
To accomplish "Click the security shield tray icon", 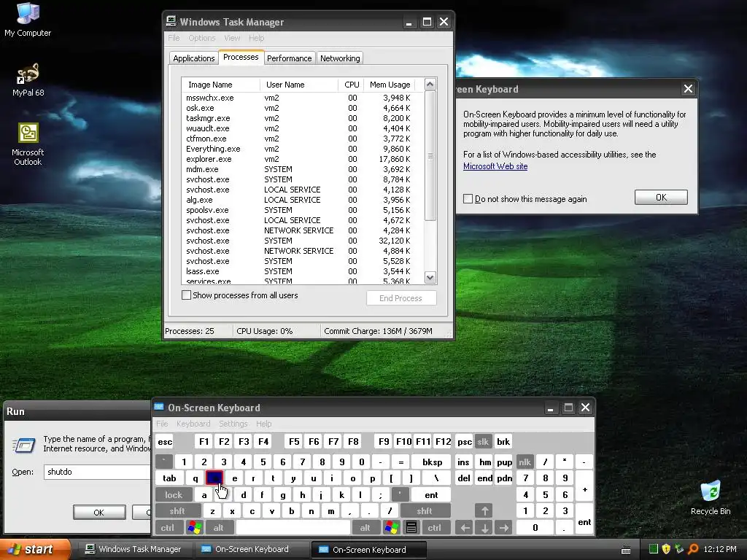I will 666,549.
